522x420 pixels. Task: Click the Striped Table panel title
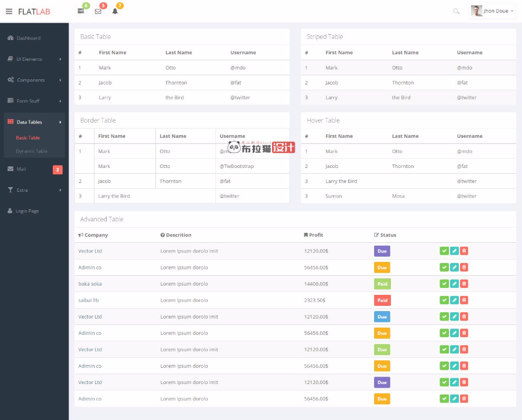pyautogui.click(x=325, y=36)
